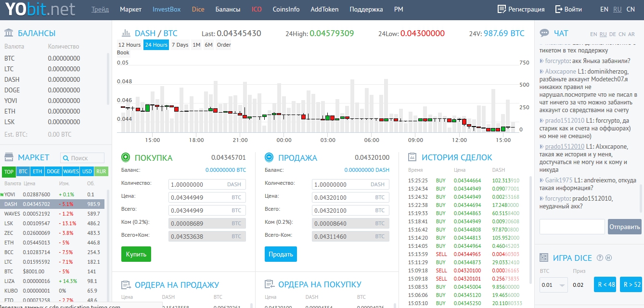
Task: Open prado1512010 underlined chat username
Action: click(565, 146)
